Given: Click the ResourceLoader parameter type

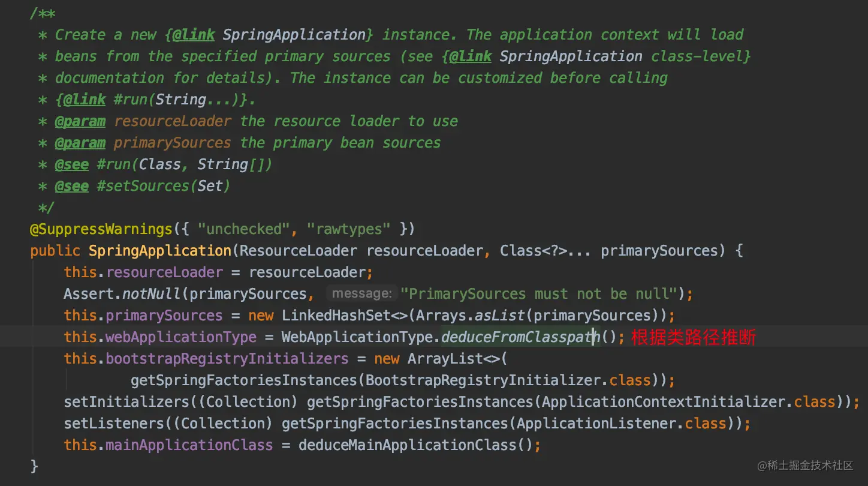Looking at the screenshot, I should (x=299, y=251).
